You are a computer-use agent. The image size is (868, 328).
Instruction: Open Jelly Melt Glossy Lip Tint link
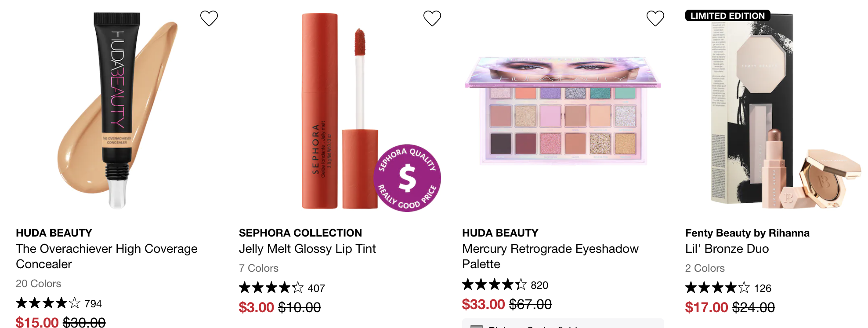pos(307,249)
